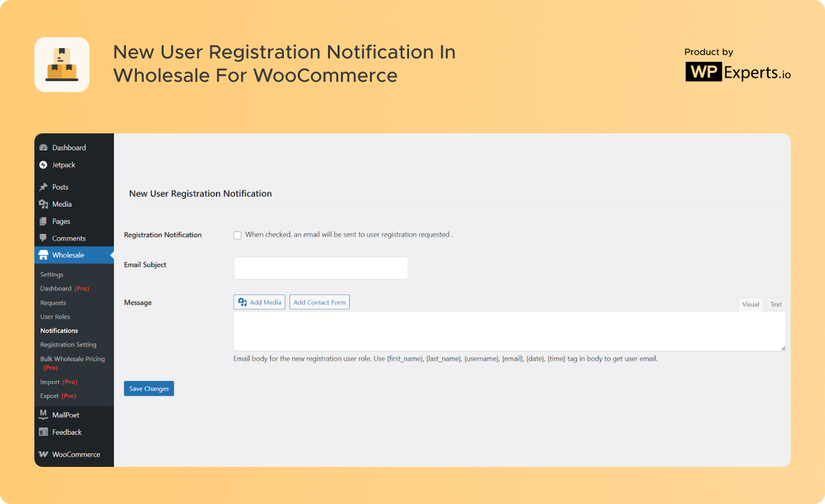Open Requests submenu
Image resolution: width=825 pixels, height=504 pixels.
tap(53, 303)
